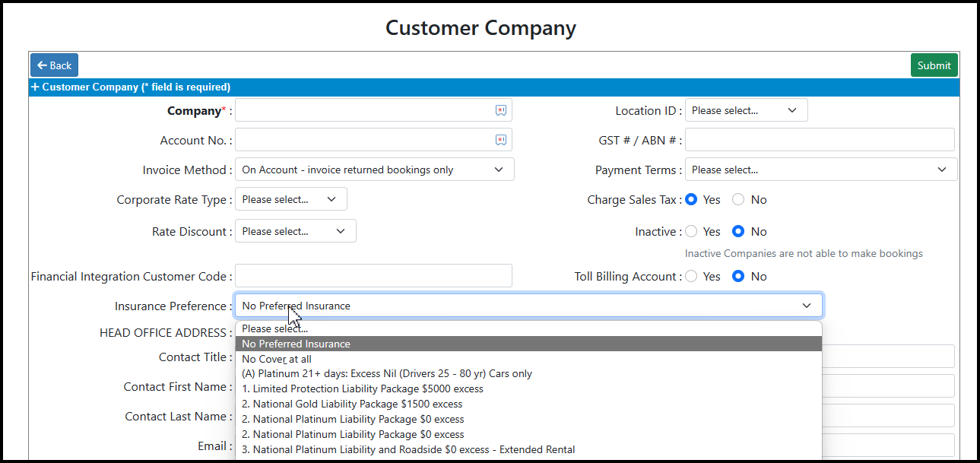Pick Limited Protection Liability Package $5000 excess
The width and height of the screenshot is (980, 463).
(x=362, y=388)
